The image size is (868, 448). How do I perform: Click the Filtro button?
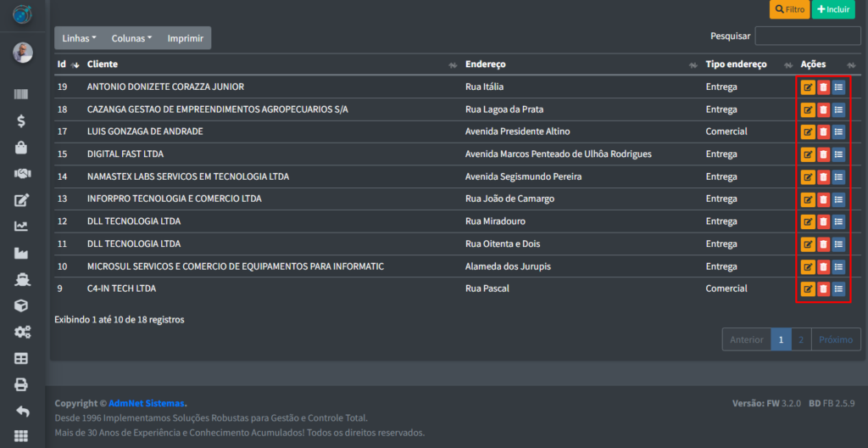(789, 9)
